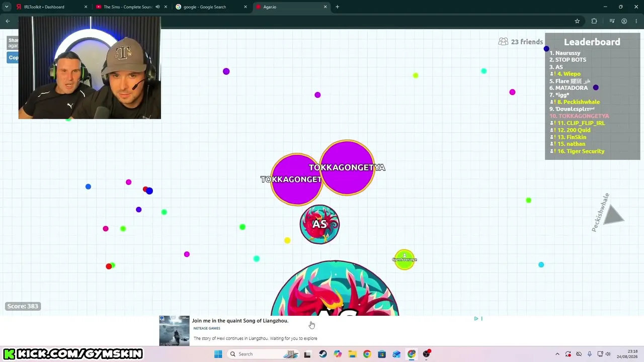Mute audio on The Sims tab
Image resolution: width=644 pixels, height=362 pixels.
click(157, 7)
